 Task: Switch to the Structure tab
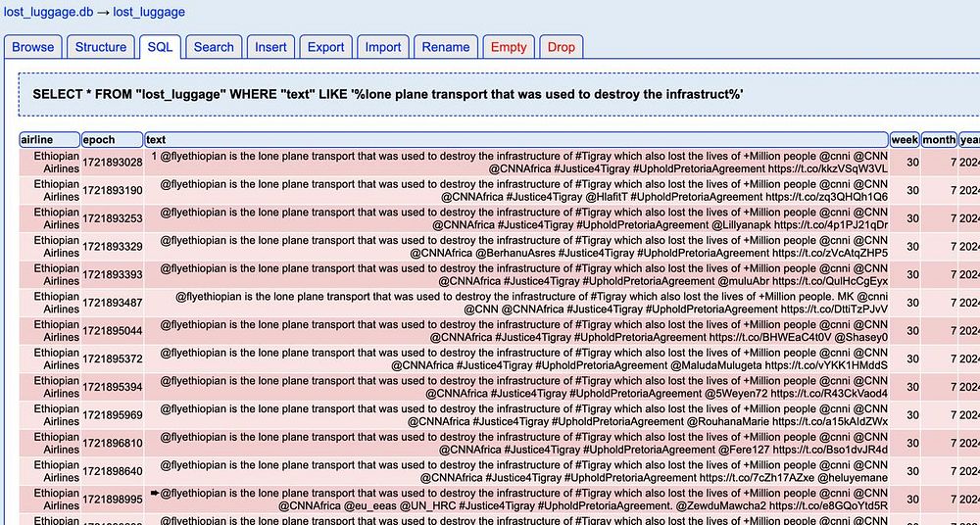101,47
